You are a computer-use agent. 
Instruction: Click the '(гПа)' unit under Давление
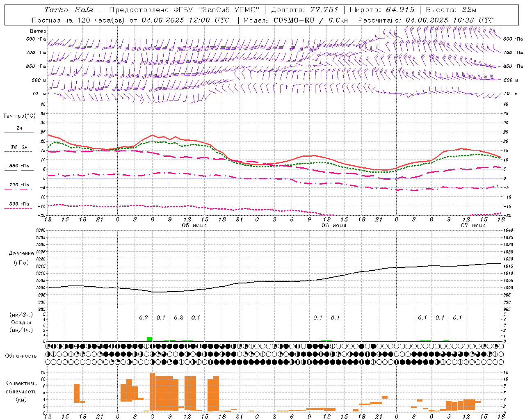(x=21, y=262)
